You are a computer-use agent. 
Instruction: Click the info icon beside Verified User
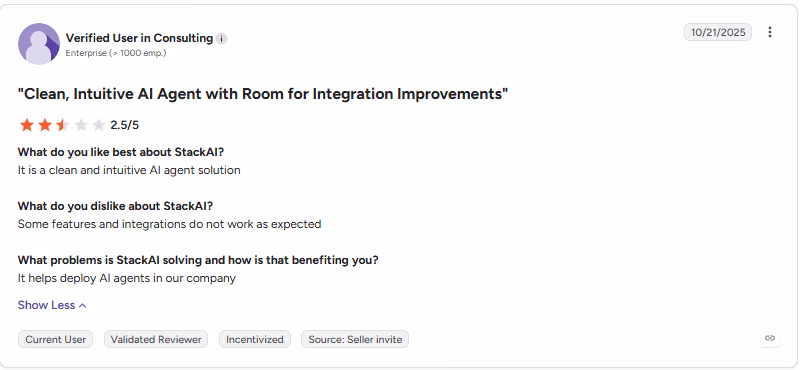point(221,38)
